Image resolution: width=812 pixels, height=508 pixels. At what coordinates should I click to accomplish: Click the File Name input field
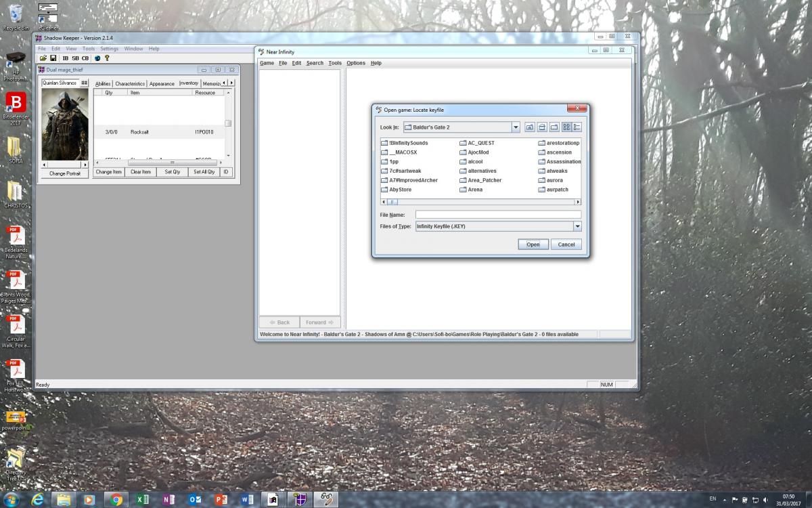click(498, 215)
